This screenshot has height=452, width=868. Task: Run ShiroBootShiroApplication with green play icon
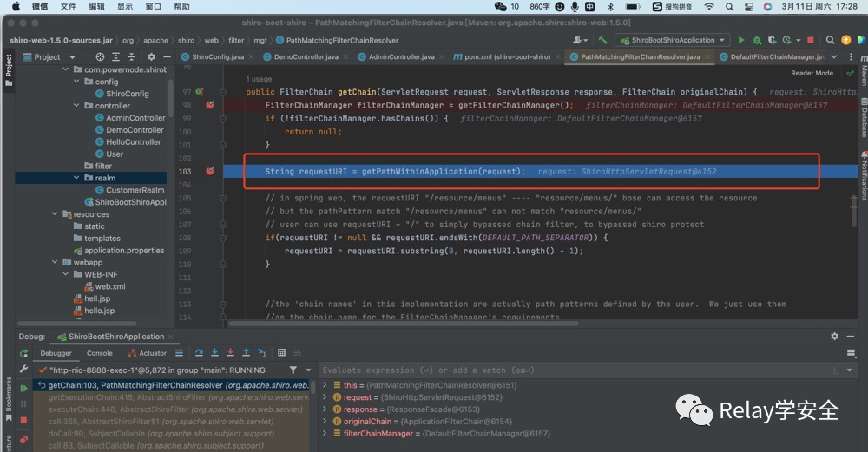[x=741, y=40]
